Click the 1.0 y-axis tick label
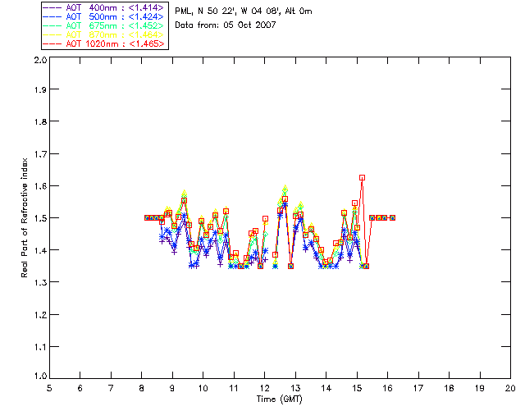525x420 pixels. click(x=40, y=377)
